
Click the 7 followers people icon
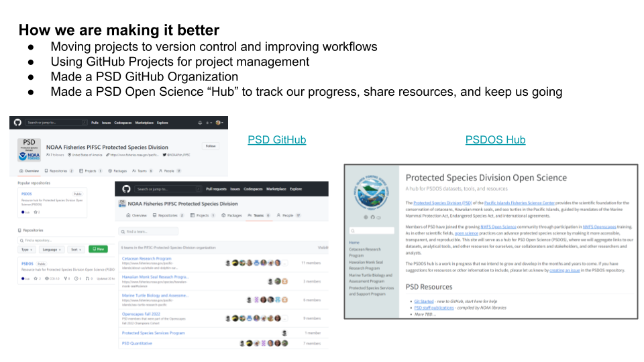48,155
